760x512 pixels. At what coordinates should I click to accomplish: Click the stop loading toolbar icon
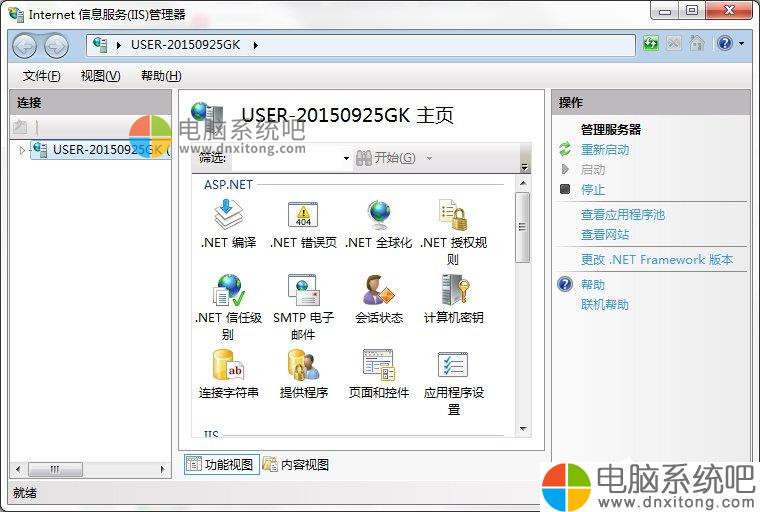click(674, 44)
